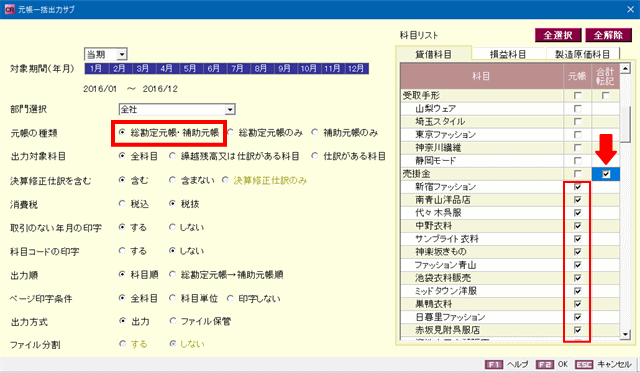Open the 部門選択 全社 dropdown
640x373 pixels.
[230, 109]
